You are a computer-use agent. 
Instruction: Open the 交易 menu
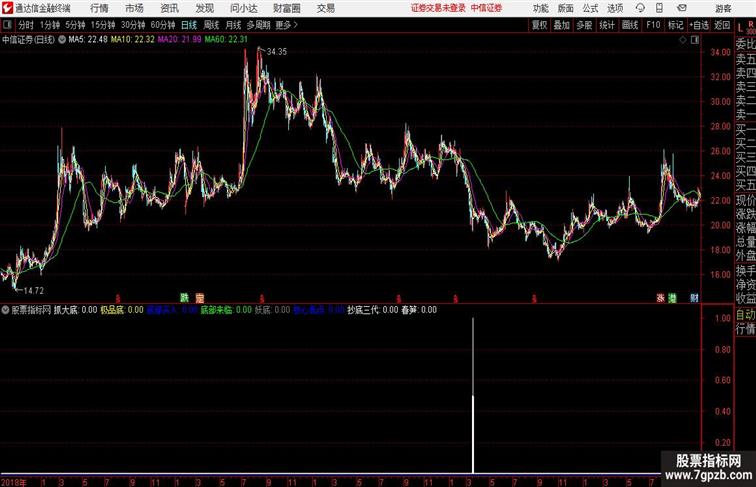325,8
